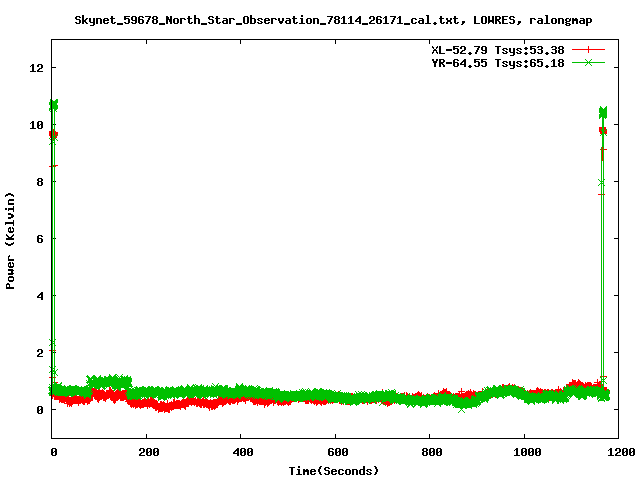Click the x-axis tick label 600
This screenshot has height=480, width=640.
coord(338,452)
